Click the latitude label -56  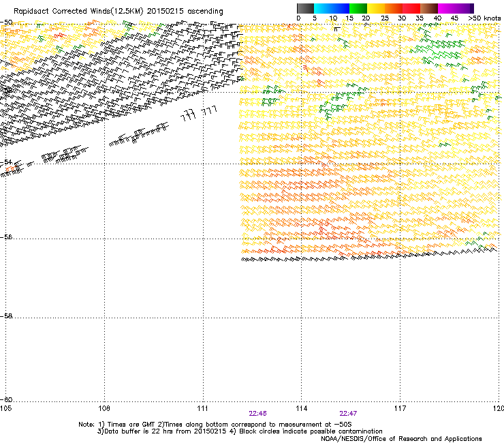pos(6,236)
